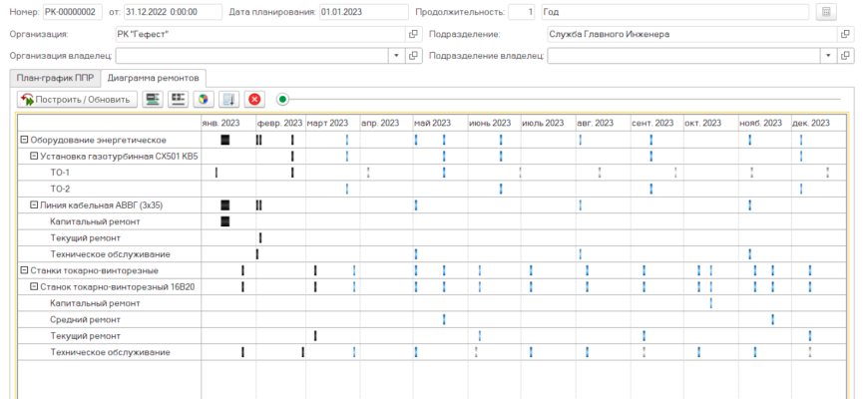Collapse the Линия кабельная АВВГ (3х35) node
868x399 pixels.
pyautogui.click(x=33, y=204)
